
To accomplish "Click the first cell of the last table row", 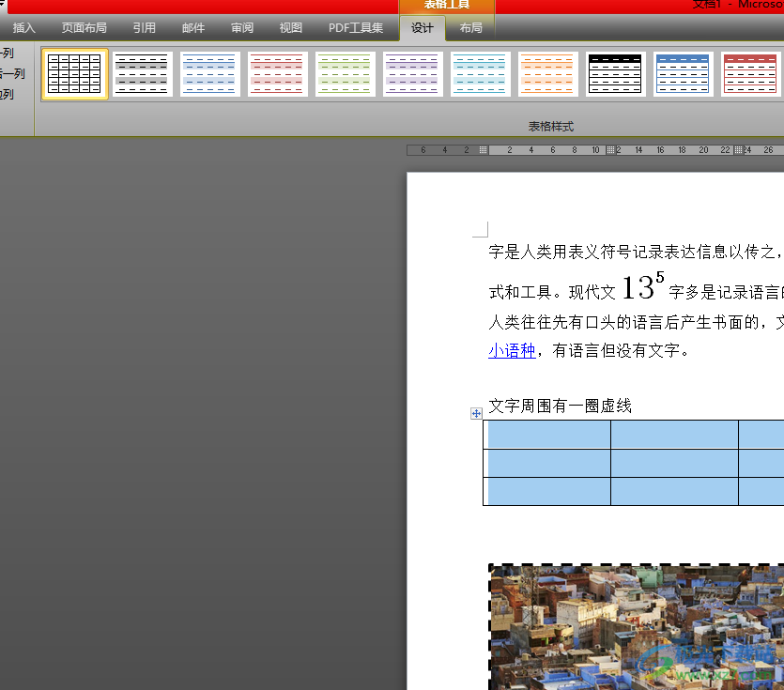I will coord(547,492).
